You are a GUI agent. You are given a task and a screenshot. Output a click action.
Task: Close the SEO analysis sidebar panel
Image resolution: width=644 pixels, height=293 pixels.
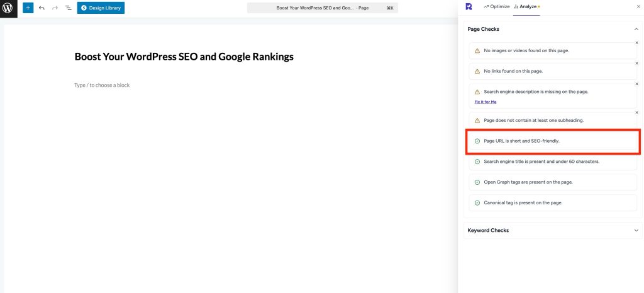tap(638, 6)
